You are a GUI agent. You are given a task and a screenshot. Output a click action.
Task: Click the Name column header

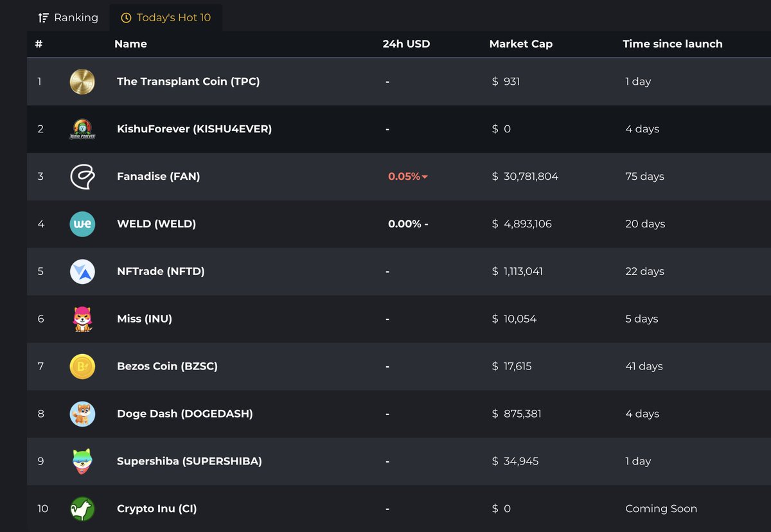[130, 44]
